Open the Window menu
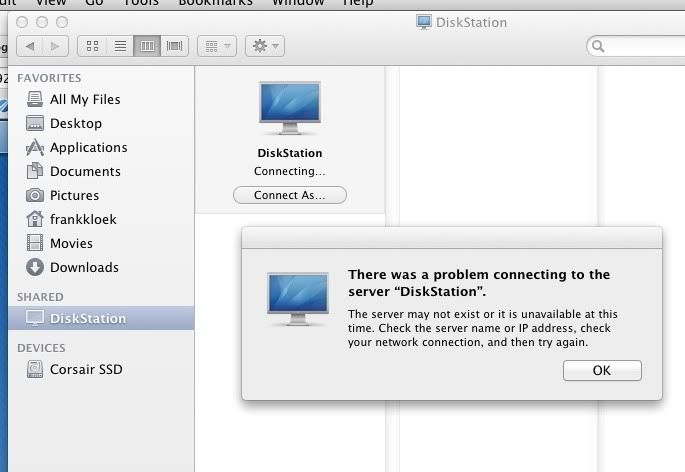This screenshot has width=685, height=472. click(x=298, y=3)
